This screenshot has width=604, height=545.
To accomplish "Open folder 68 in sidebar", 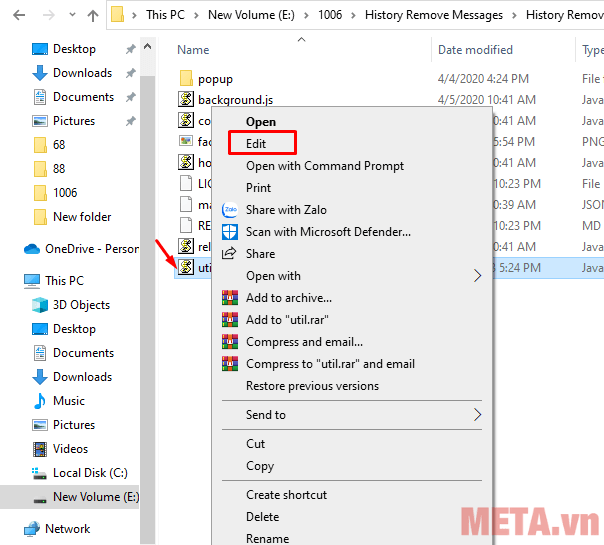I will tap(59, 145).
